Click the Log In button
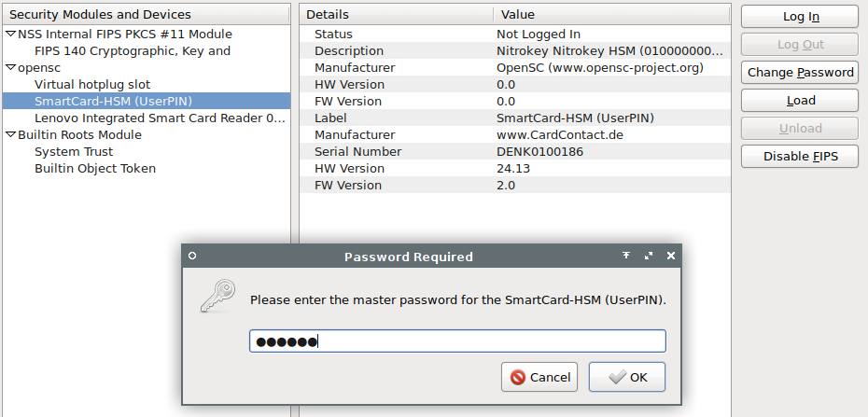Screen dimensions: 868x417 pyautogui.click(x=800, y=17)
